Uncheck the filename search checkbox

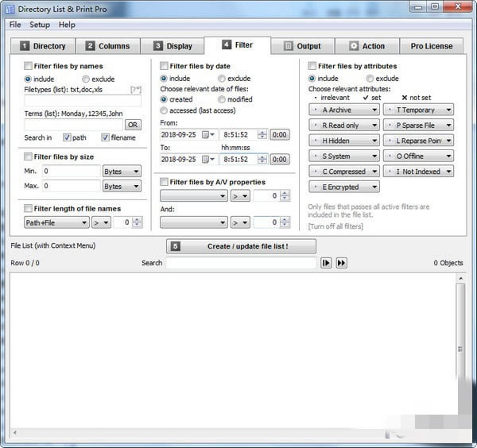pyautogui.click(x=105, y=137)
